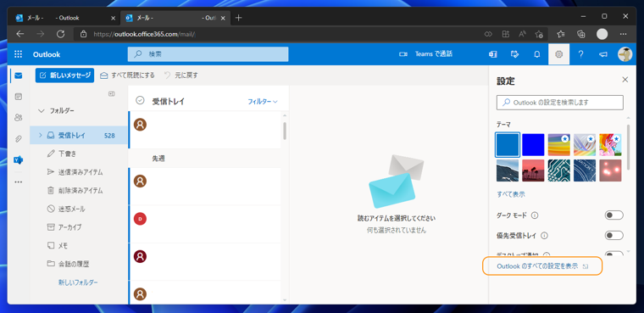
Task: Go back with browser back arrow
Action: (20, 34)
